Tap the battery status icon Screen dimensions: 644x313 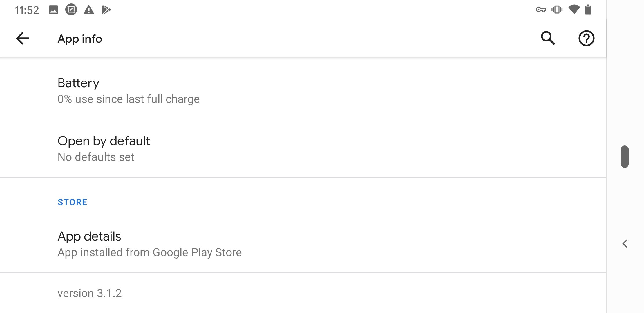point(588,10)
